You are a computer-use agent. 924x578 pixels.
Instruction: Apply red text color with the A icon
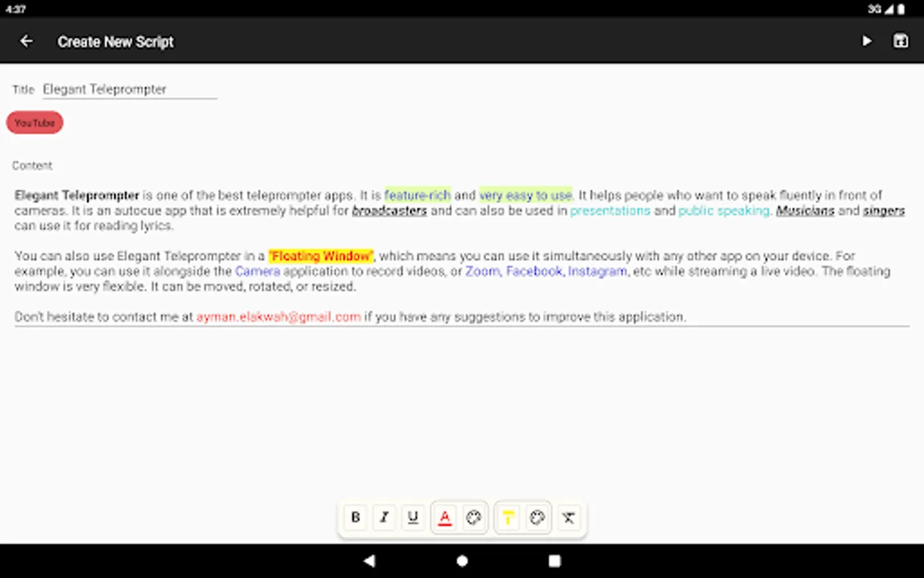tap(445, 517)
